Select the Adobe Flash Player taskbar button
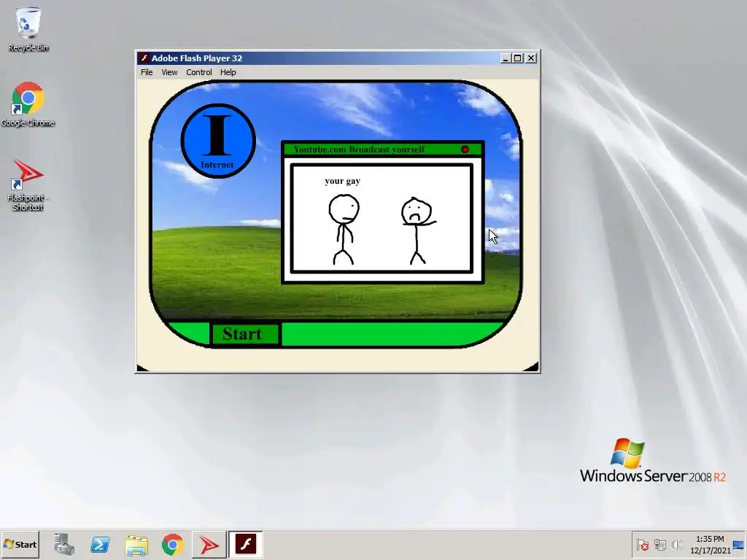 [245, 544]
